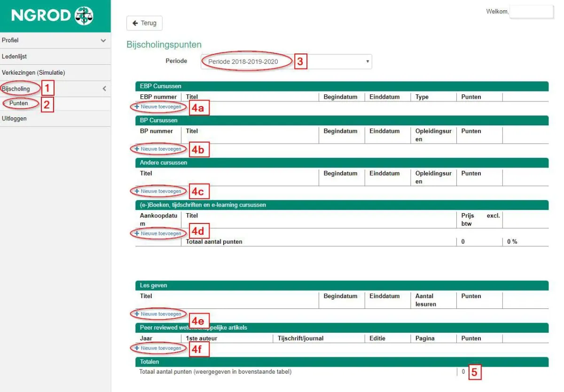This screenshot has width=564, height=392.
Task: Click the plus icon under (e-)Boeken section
Action: [x=137, y=233]
